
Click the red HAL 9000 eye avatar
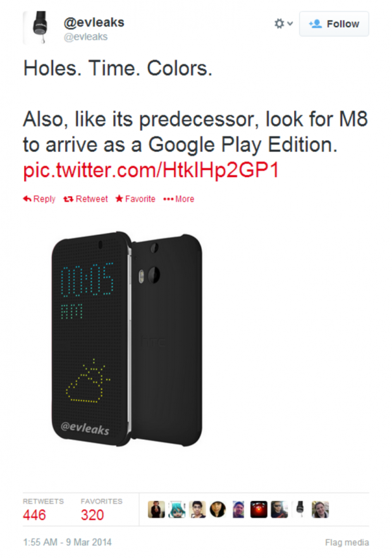(x=259, y=509)
